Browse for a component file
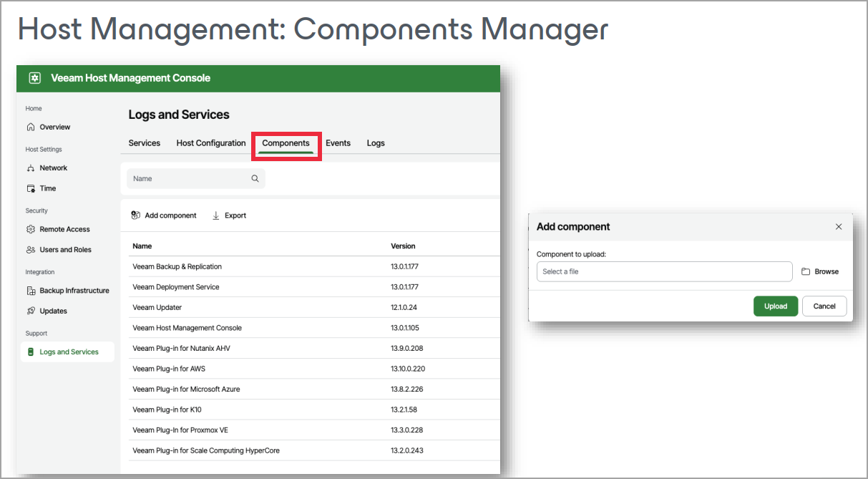The height and width of the screenshot is (479, 868). pyautogui.click(x=820, y=272)
